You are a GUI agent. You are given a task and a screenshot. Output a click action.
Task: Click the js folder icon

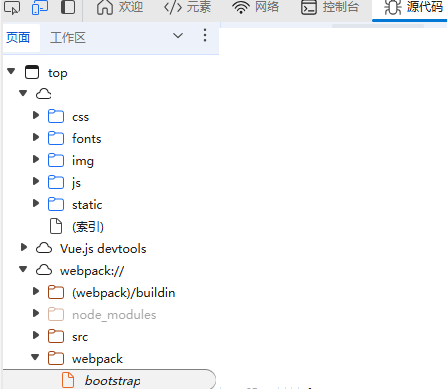coord(56,182)
